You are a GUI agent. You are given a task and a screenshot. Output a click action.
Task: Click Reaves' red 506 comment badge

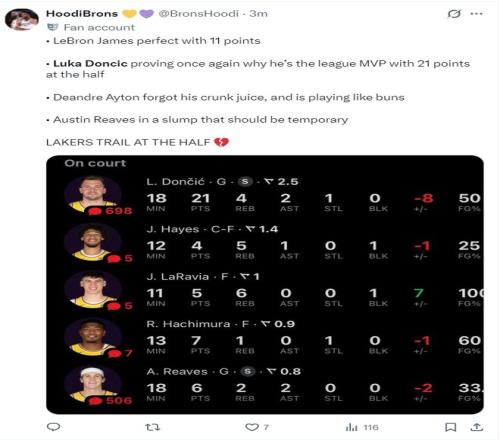click(x=110, y=400)
